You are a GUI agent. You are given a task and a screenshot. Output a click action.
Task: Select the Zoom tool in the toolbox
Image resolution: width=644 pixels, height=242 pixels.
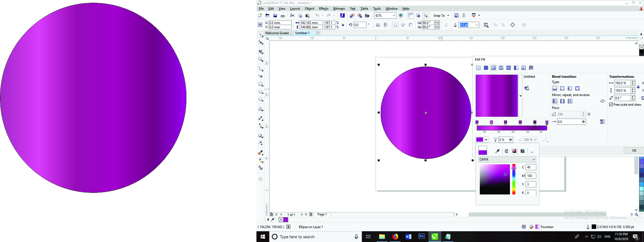click(261, 60)
